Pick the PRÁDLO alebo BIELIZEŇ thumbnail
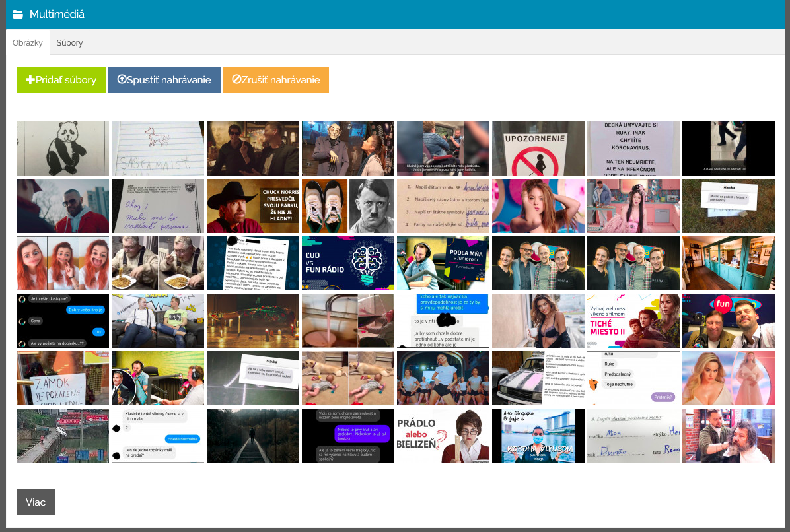 pos(443,436)
